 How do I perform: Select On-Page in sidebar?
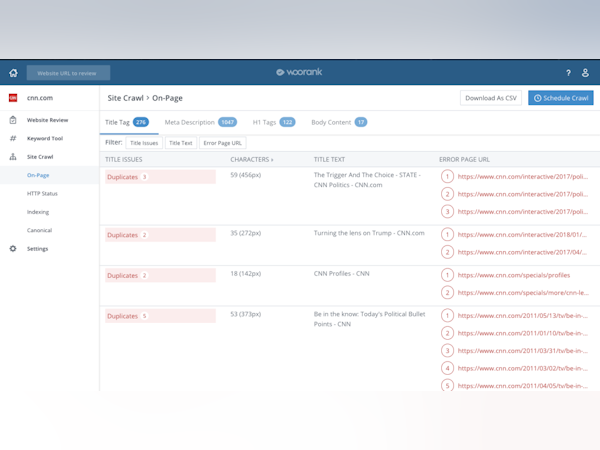tap(38, 175)
